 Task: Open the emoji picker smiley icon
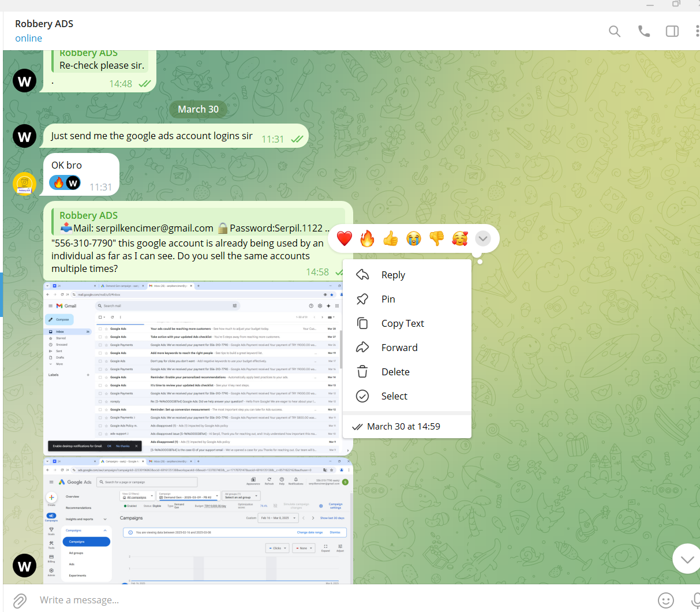pos(666,600)
